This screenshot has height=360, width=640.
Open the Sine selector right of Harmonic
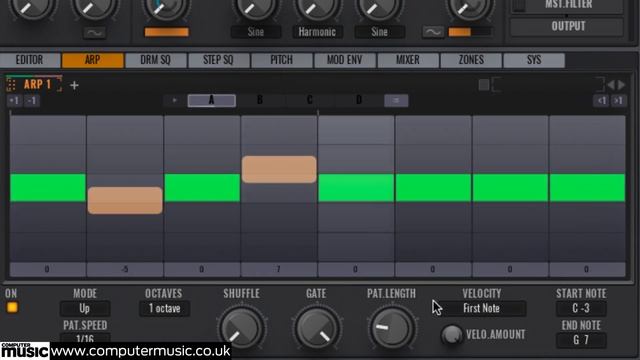click(380, 32)
